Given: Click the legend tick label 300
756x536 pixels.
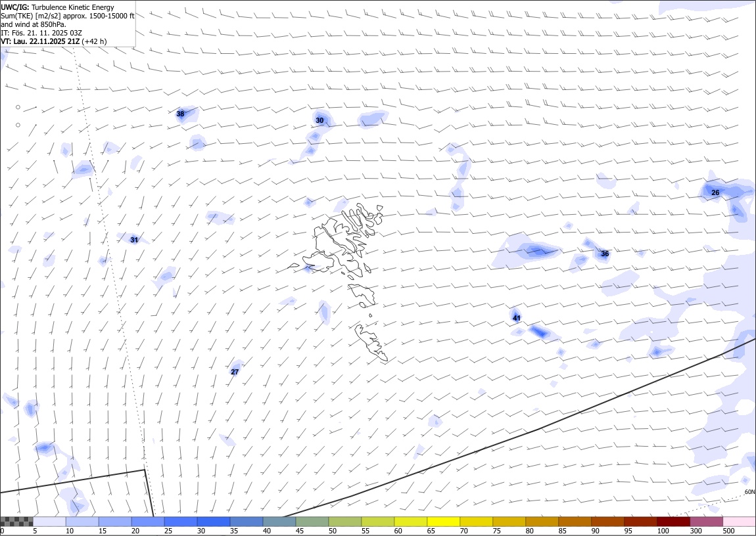Looking at the screenshot, I should tap(696, 531).
